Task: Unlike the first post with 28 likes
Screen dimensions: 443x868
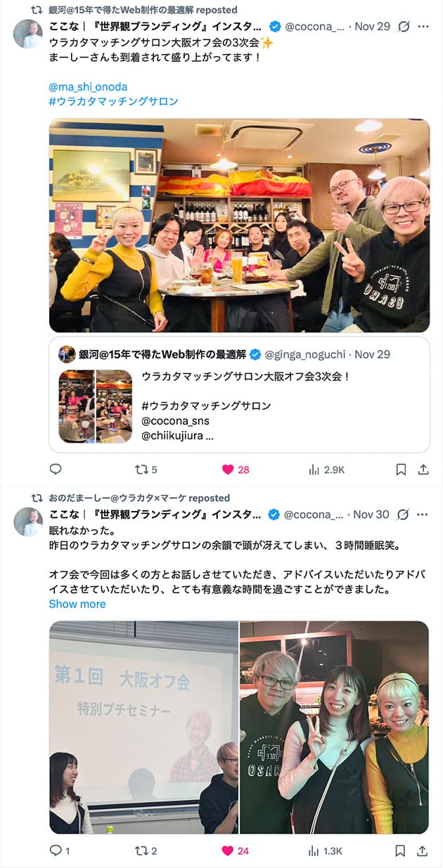Action: (x=236, y=469)
